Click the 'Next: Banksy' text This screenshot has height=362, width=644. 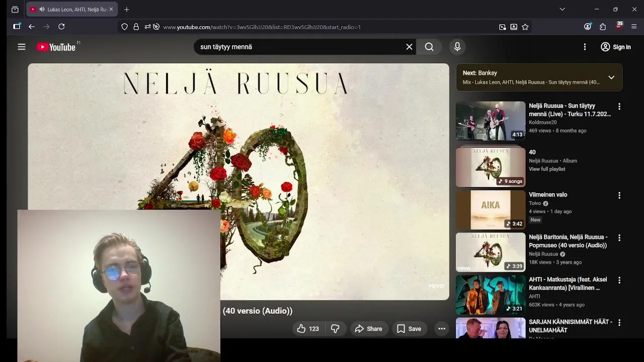point(479,73)
